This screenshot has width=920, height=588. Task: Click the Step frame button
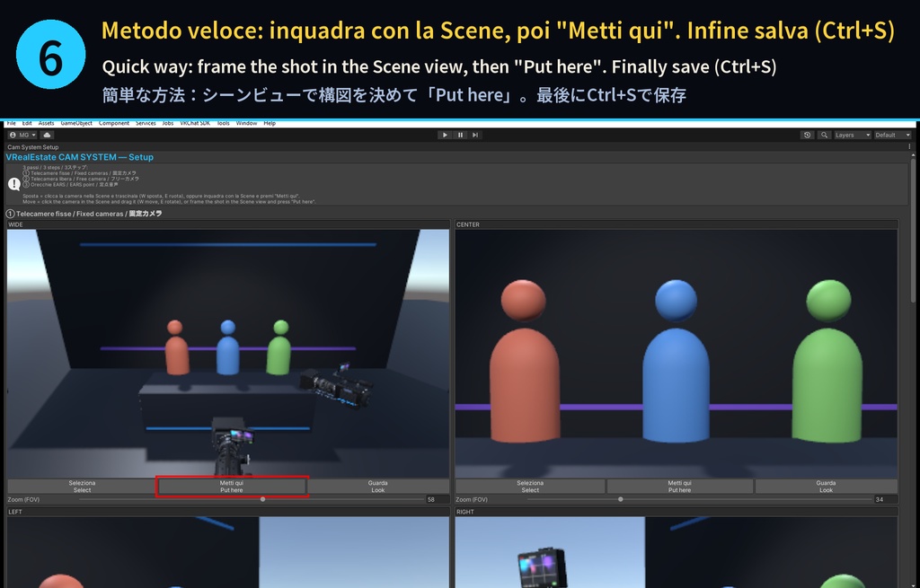[x=475, y=135]
